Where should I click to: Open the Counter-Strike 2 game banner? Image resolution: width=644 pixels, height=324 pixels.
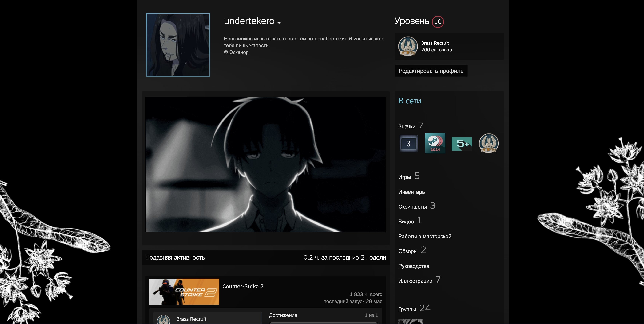184,291
